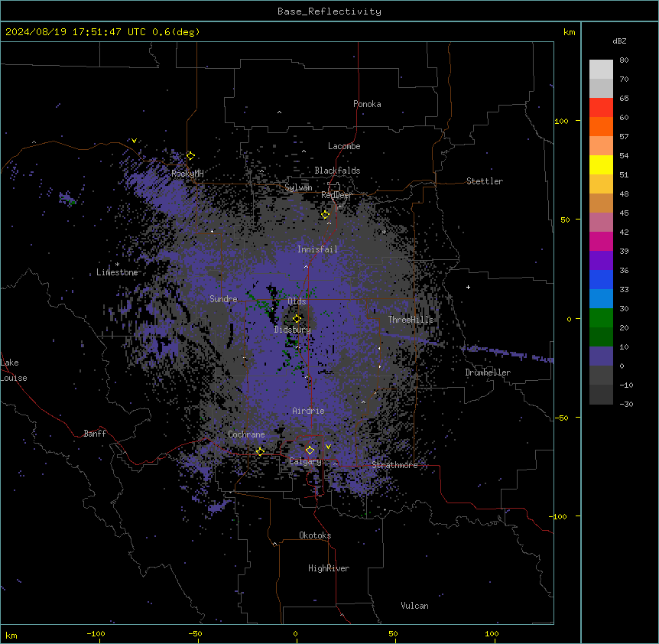Click the Sundre town label

pyautogui.click(x=223, y=299)
